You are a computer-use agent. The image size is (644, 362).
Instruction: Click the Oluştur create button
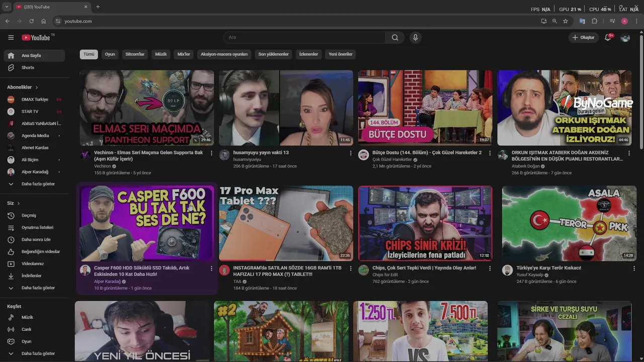[x=584, y=38]
